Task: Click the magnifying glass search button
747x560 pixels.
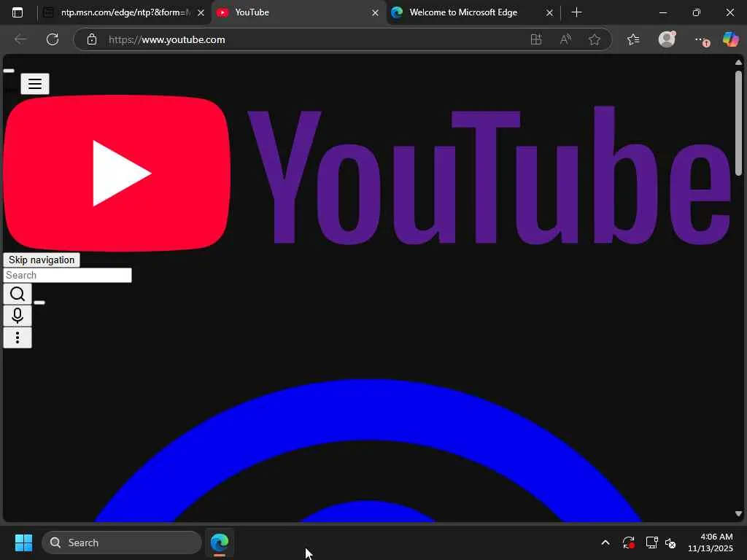Action: click(x=18, y=295)
